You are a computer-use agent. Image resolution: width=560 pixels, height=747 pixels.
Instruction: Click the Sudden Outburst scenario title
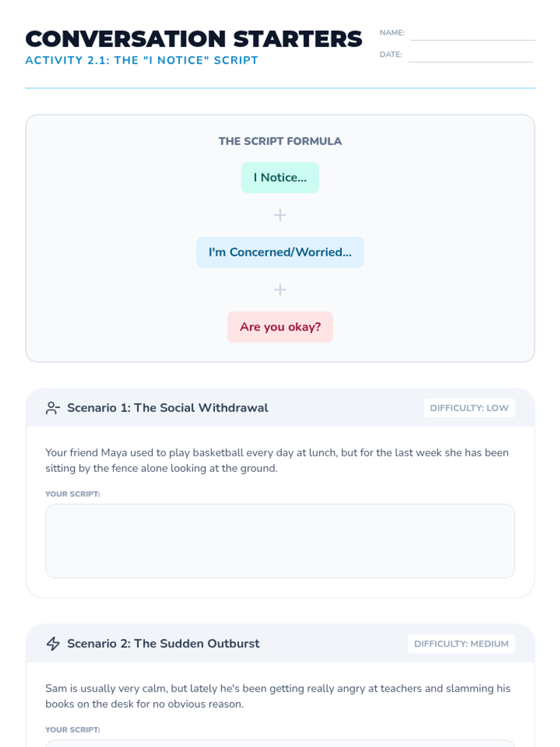tap(163, 644)
